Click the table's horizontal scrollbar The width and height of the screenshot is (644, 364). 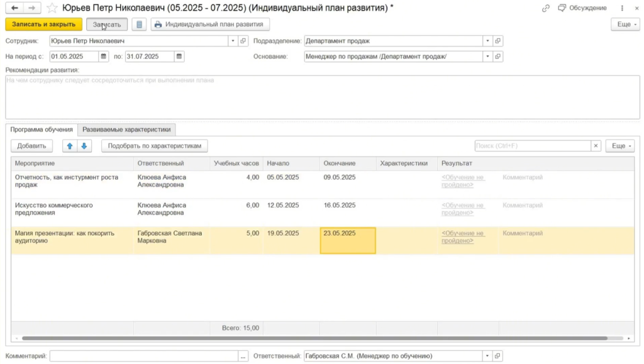click(314, 338)
